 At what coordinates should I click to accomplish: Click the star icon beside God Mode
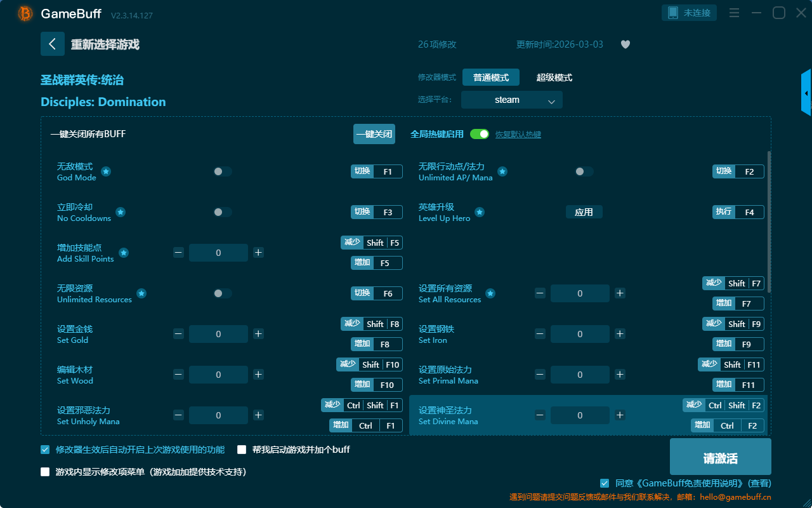(106, 171)
